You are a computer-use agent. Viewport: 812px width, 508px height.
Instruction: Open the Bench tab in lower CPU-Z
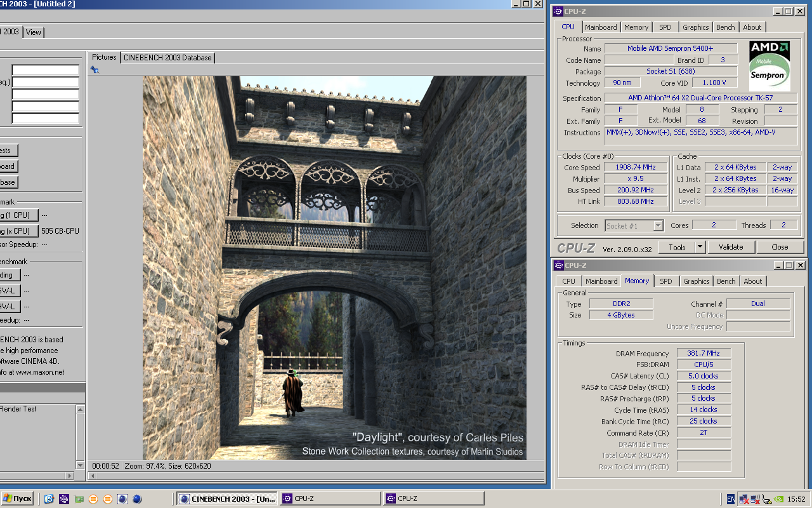pyautogui.click(x=726, y=281)
